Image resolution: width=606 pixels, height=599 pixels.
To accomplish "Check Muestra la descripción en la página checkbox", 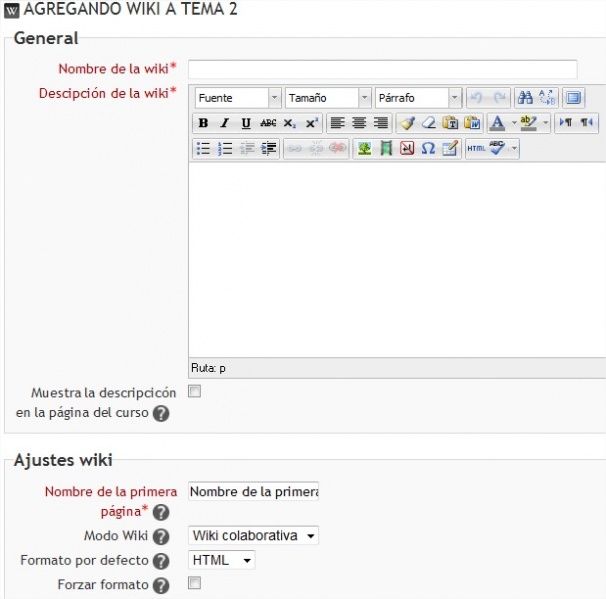I will click(x=194, y=391).
